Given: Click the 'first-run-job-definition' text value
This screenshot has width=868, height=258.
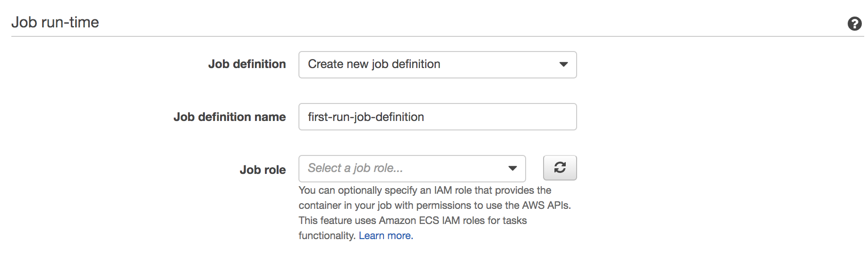Looking at the screenshot, I should click(366, 117).
